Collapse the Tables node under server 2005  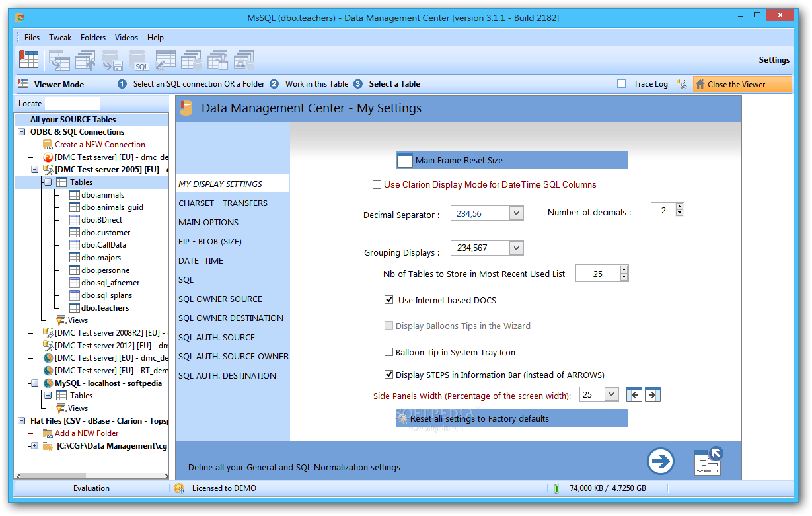point(48,182)
